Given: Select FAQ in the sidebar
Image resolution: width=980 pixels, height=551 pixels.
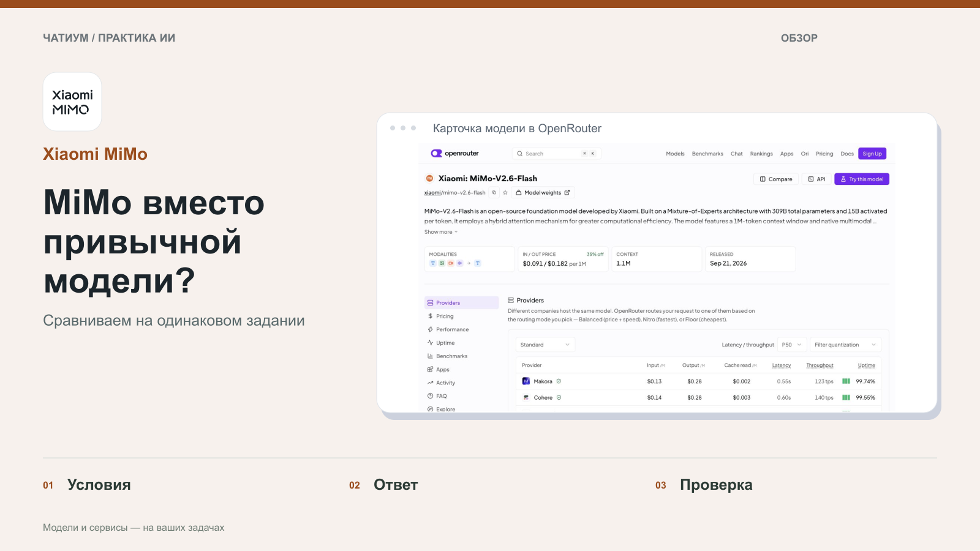Looking at the screenshot, I should click(x=462, y=396).
